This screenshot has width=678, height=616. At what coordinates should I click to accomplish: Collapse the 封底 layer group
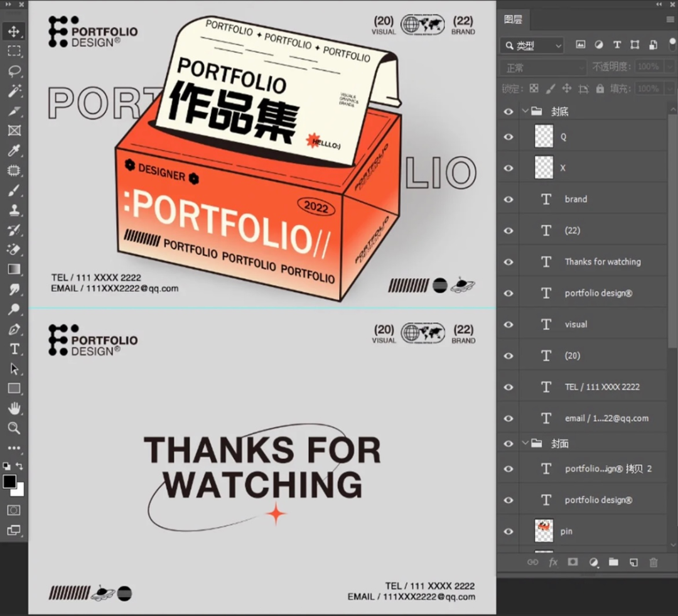click(x=525, y=111)
